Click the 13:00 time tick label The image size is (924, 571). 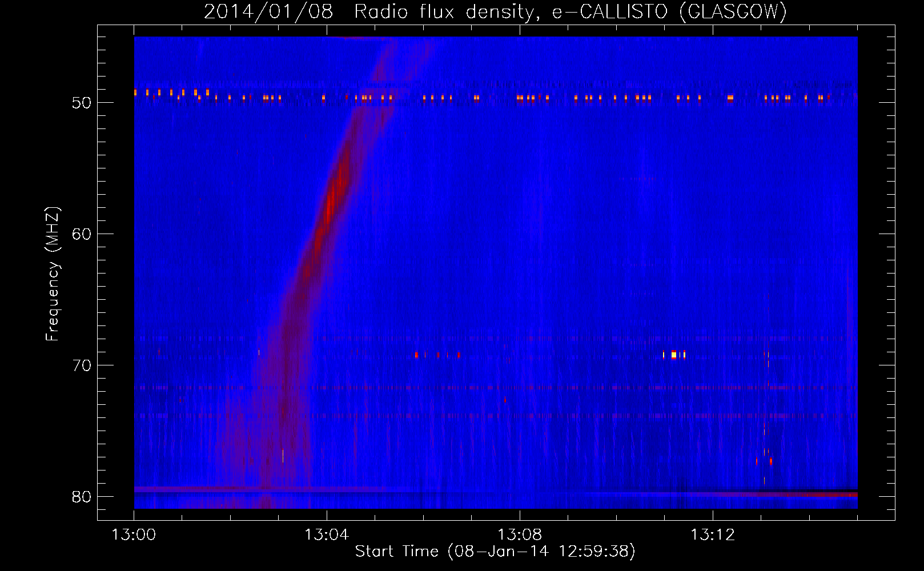[134, 535]
